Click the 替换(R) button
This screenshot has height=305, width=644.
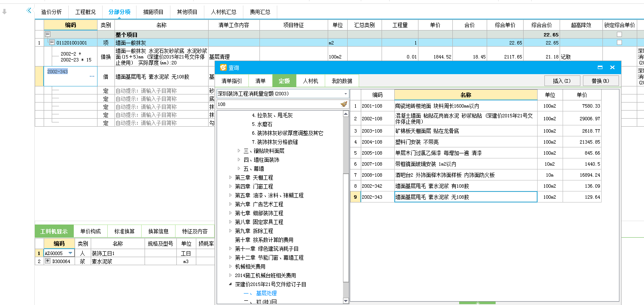point(601,80)
